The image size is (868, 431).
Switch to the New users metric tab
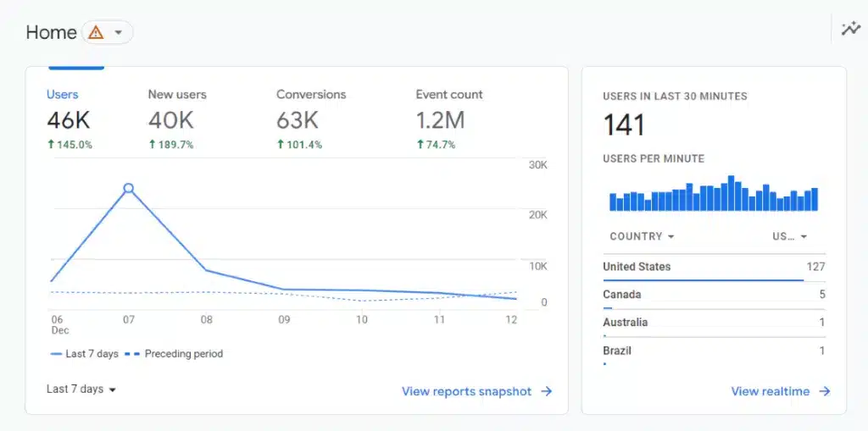coord(176,119)
